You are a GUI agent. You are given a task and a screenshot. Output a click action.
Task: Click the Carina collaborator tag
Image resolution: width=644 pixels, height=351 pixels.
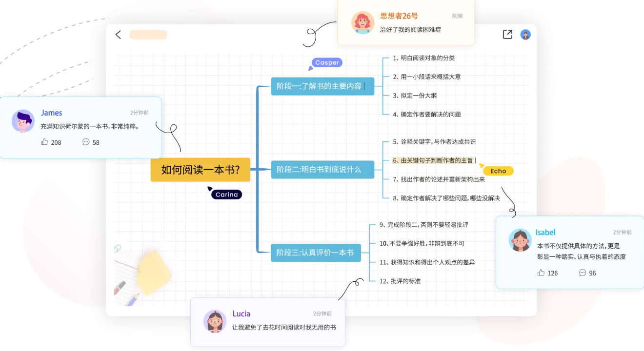point(226,194)
